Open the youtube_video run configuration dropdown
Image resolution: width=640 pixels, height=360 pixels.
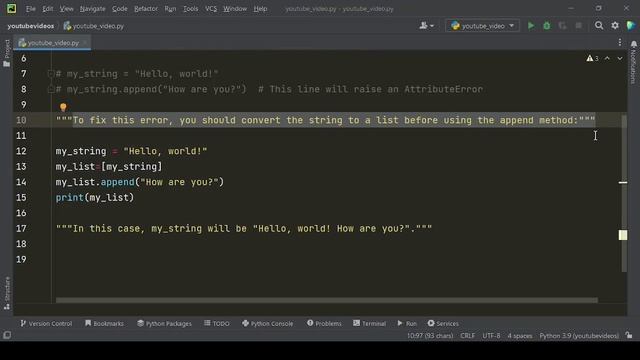point(482,26)
